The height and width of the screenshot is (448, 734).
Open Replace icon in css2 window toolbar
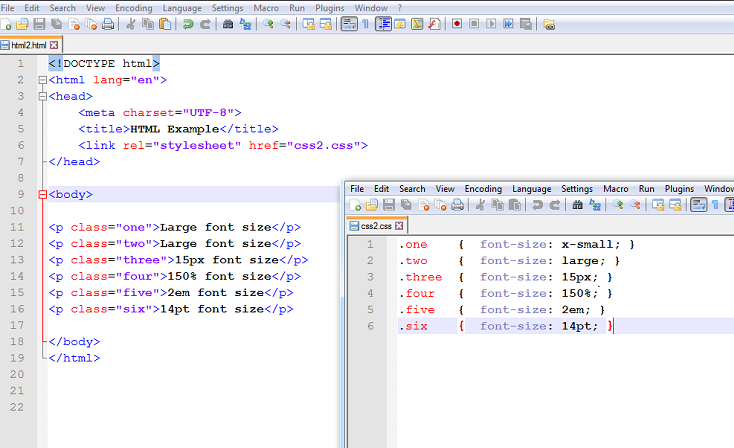coord(595,205)
